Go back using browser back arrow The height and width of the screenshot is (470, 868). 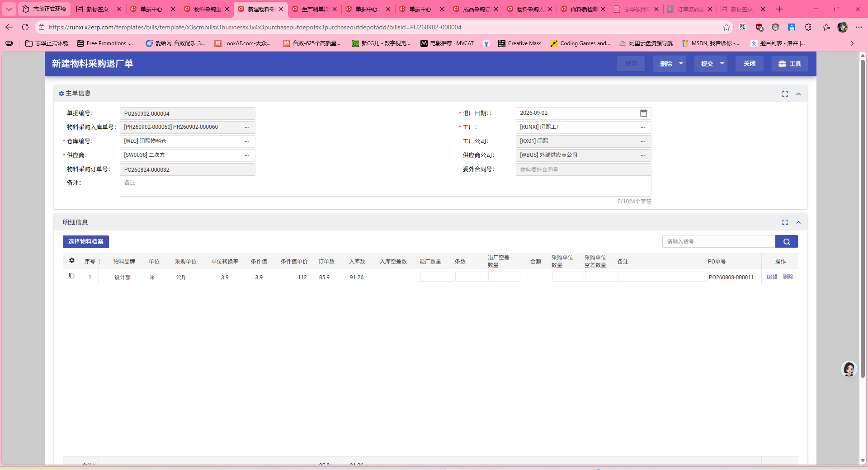click(x=9, y=27)
